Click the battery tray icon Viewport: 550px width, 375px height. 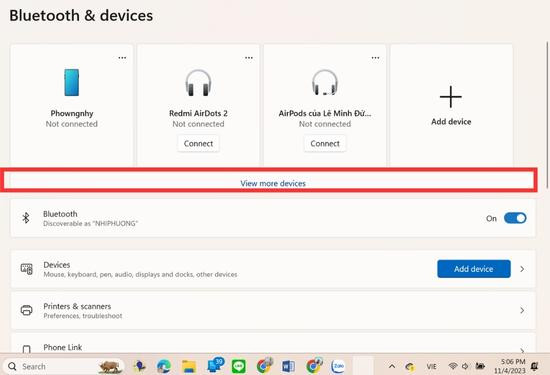tap(480, 366)
